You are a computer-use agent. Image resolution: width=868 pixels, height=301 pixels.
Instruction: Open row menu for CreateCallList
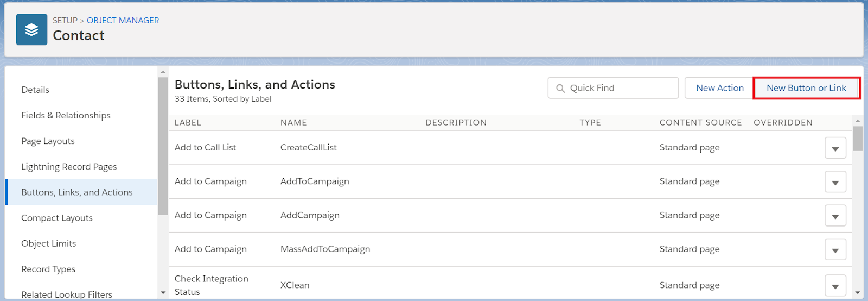tap(835, 148)
